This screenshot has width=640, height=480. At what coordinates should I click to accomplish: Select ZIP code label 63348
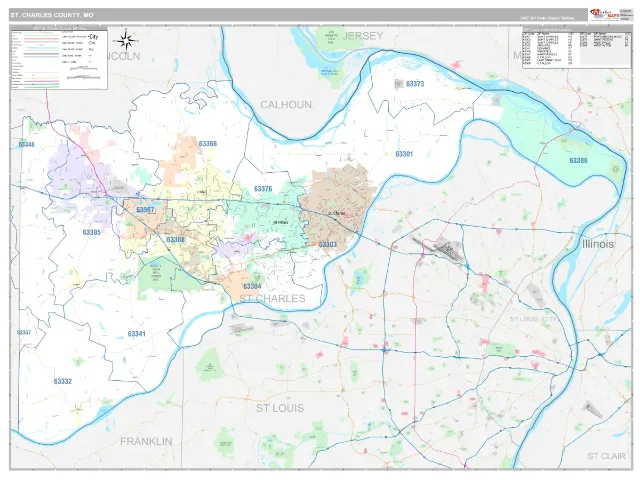coord(27,144)
